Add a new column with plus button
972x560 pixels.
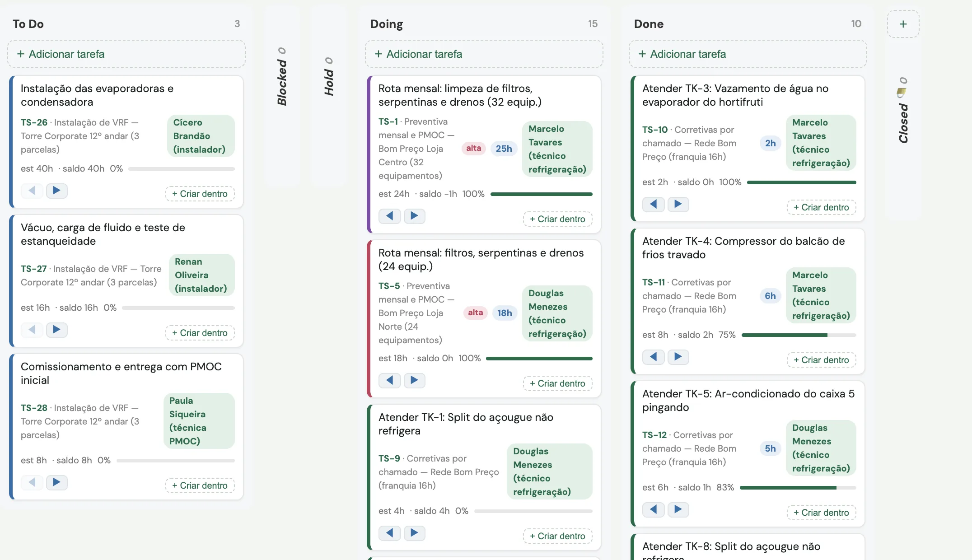tap(903, 24)
